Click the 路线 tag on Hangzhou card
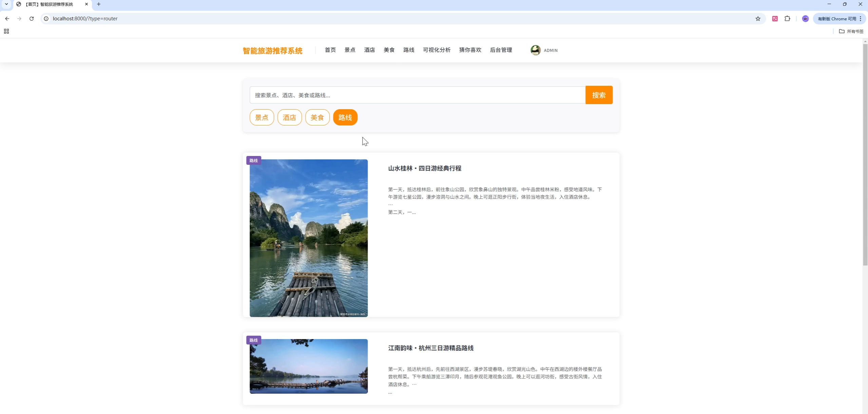Image resolution: width=868 pixels, height=414 pixels. [254, 340]
